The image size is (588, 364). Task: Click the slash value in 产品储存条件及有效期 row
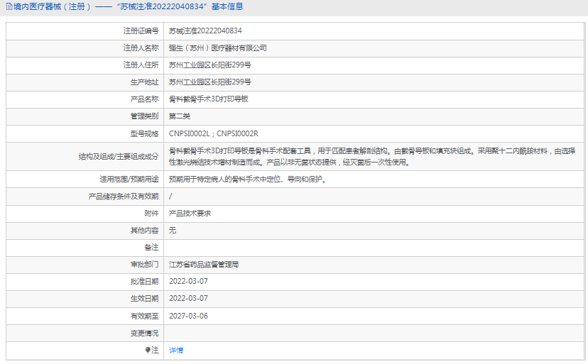point(170,197)
